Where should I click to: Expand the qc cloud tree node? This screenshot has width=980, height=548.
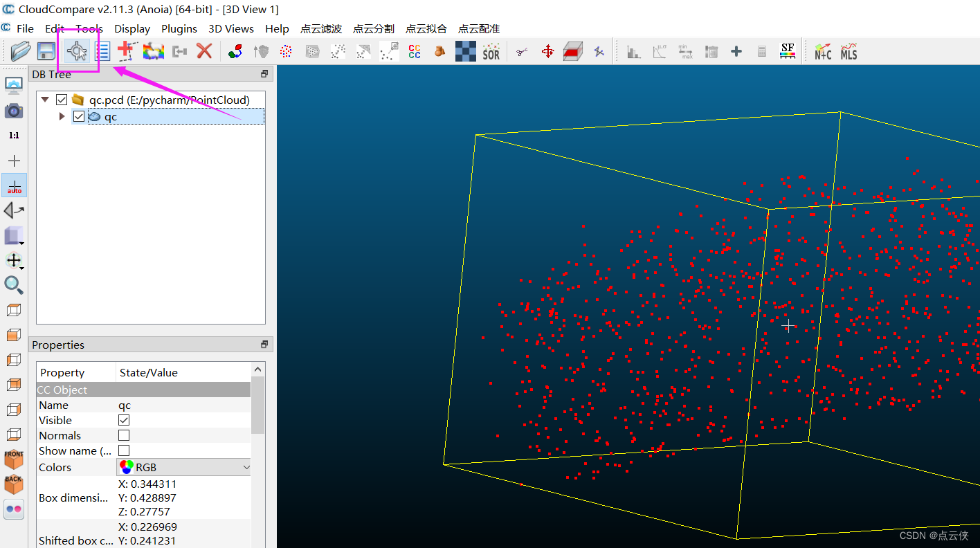click(x=62, y=116)
